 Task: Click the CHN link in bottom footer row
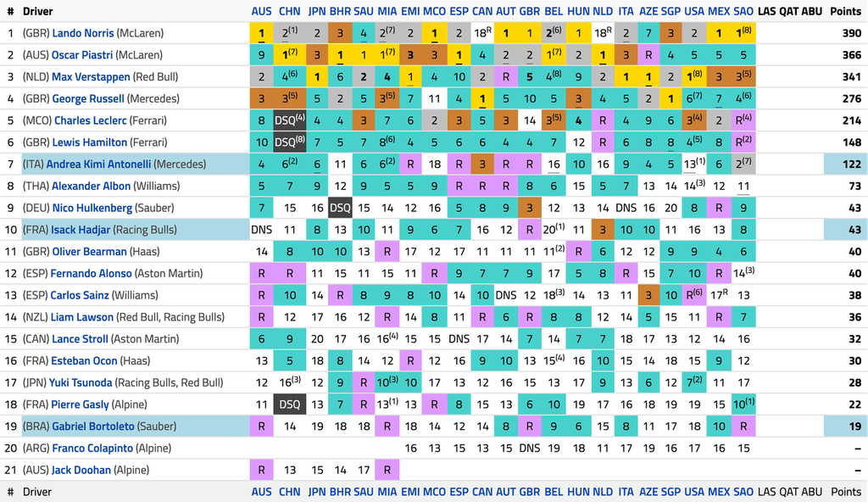pos(289,492)
